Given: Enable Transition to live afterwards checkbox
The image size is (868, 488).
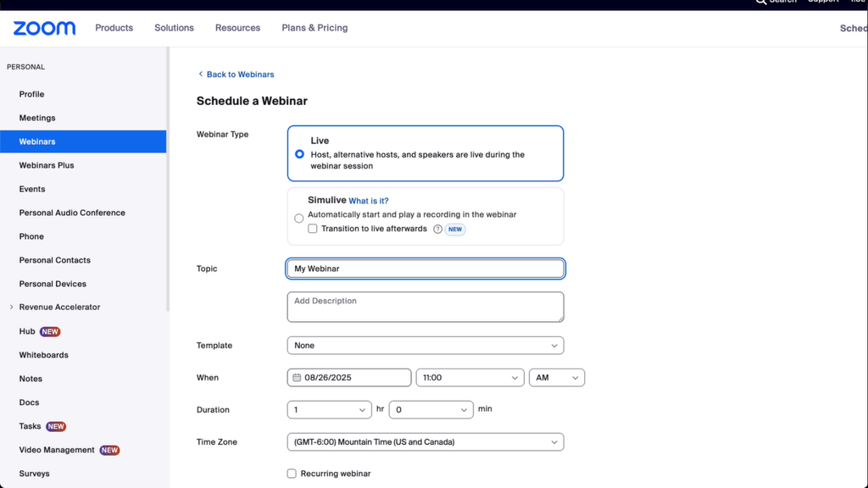Looking at the screenshot, I should [313, 229].
